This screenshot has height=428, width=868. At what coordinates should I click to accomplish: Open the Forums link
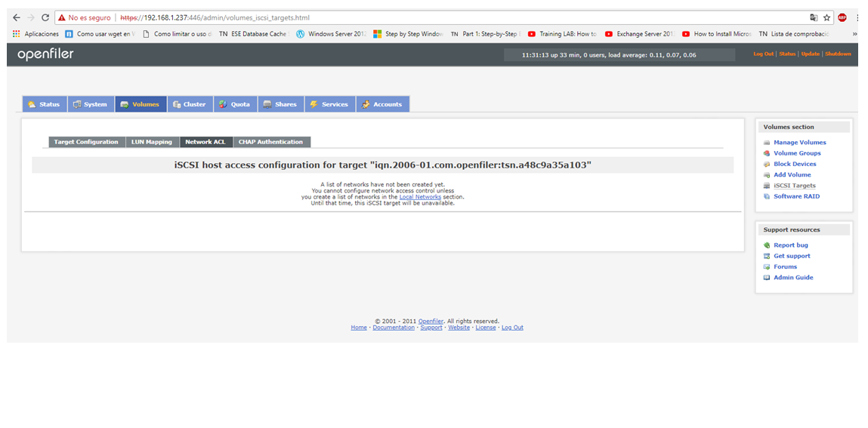786,266
